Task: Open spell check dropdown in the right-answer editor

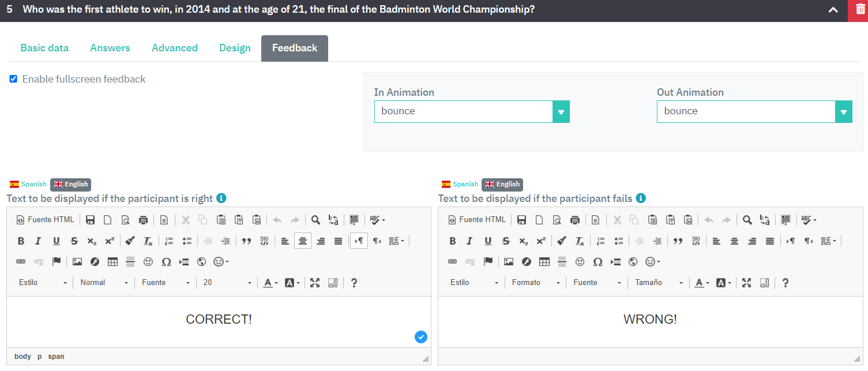Action: 377,220
